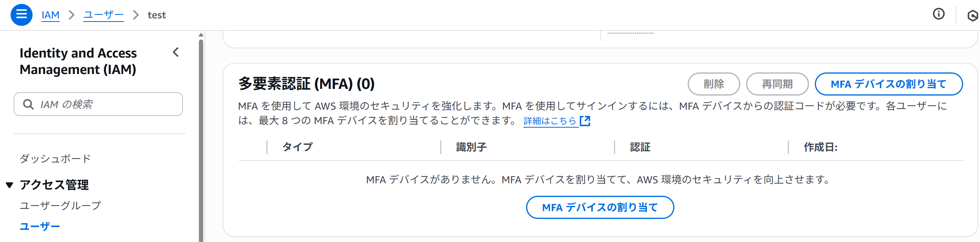This screenshot has width=980, height=242.
Task: Click the breadcrumb arrow after IAM
Action: (x=71, y=15)
